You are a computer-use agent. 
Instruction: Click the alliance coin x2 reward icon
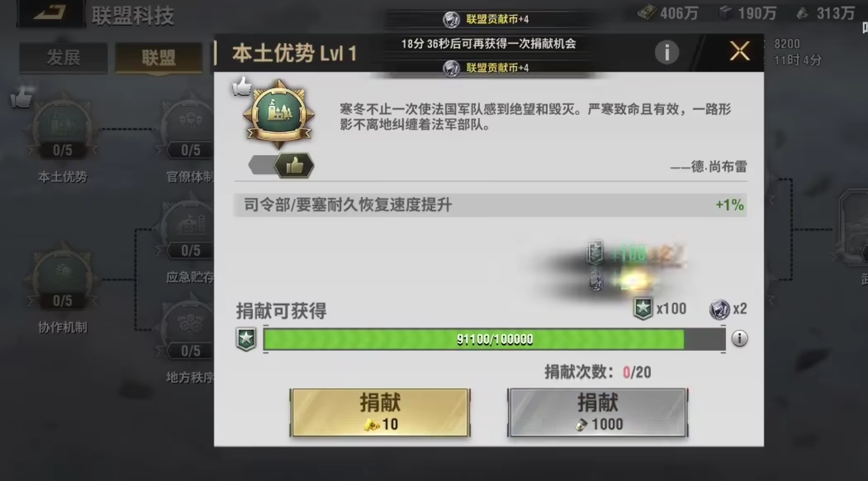(720, 309)
